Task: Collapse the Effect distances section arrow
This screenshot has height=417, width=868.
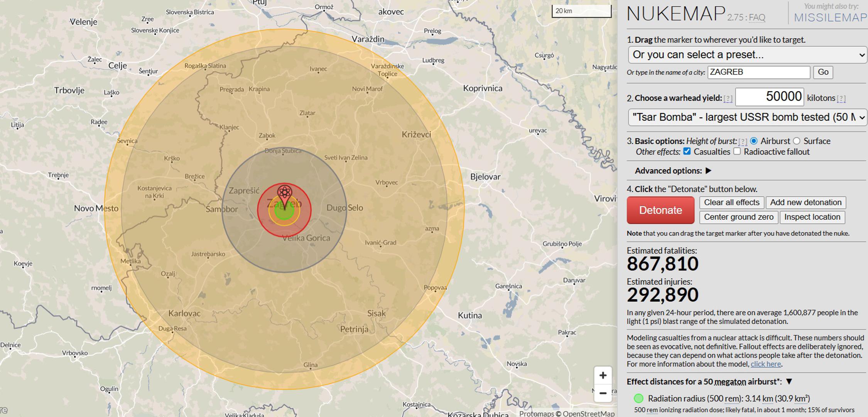Action: pos(789,381)
